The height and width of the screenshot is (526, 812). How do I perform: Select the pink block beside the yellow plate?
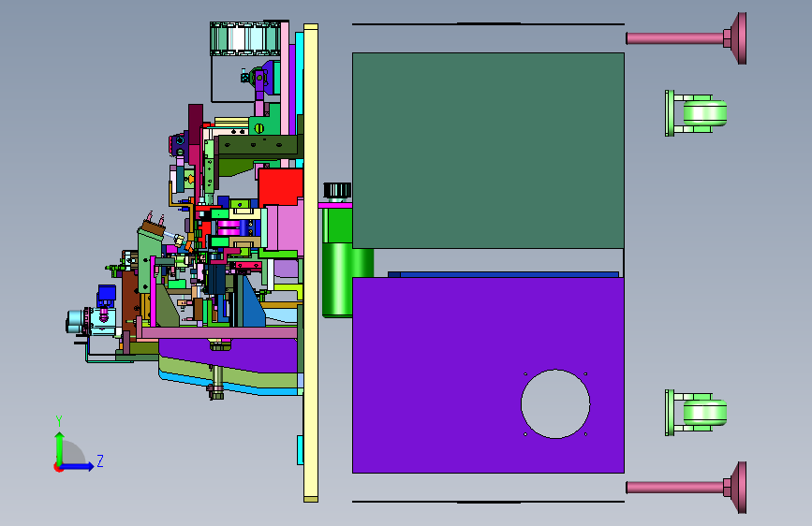(286, 227)
